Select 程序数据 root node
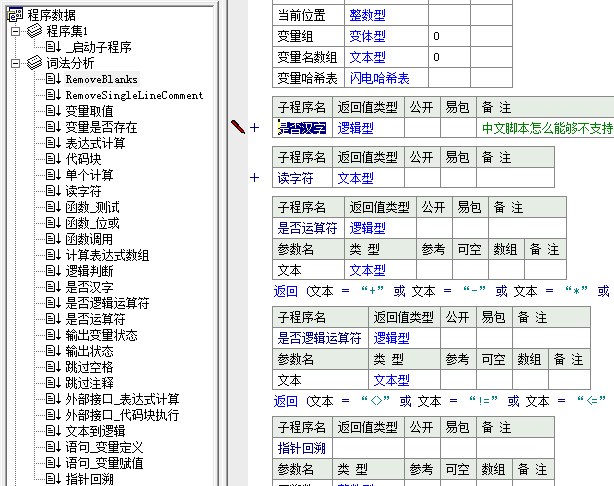614x486 pixels. point(51,15)
